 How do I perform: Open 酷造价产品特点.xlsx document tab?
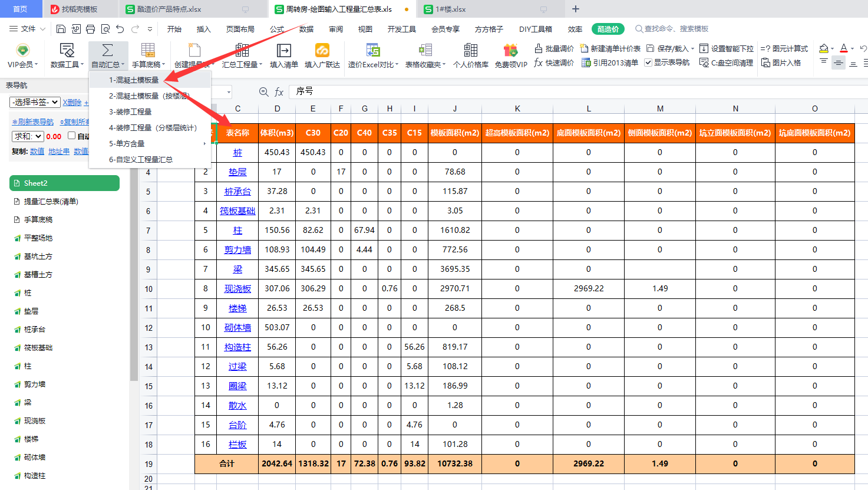pyautogui.click(x=194, y=9)
